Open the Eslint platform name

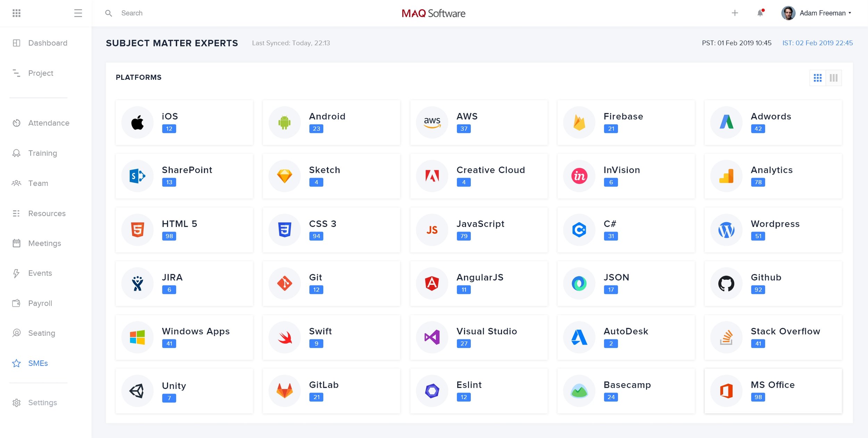tap(469, 385)
